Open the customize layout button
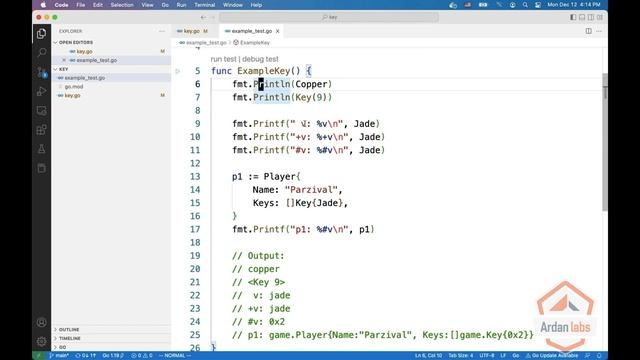 pyautogui.click(x=600, y=17)
